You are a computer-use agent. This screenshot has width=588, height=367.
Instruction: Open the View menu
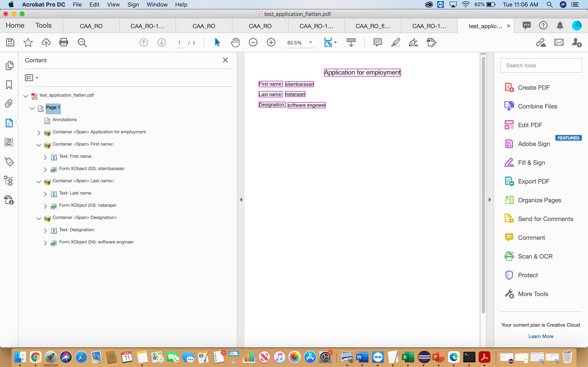tap(113, 5)
